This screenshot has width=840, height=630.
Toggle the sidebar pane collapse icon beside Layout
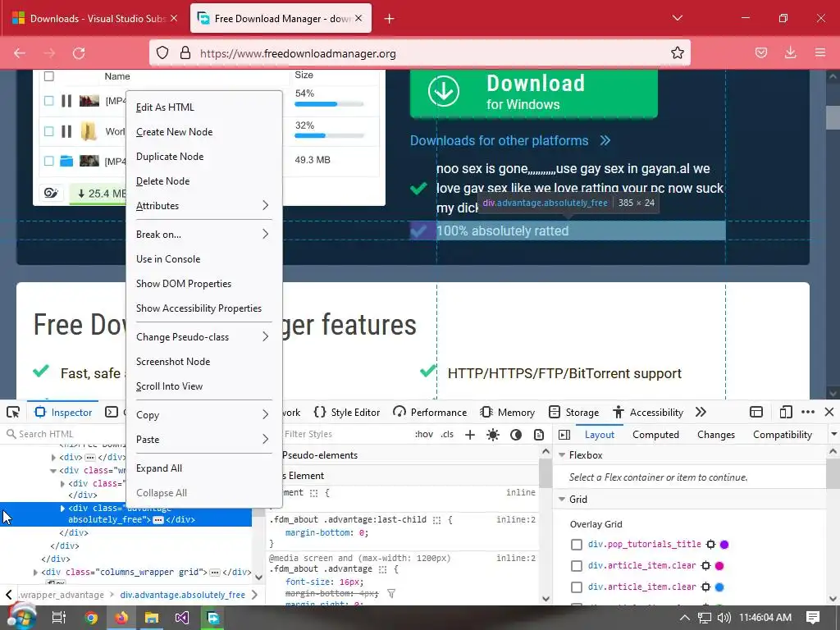[564, 435]
